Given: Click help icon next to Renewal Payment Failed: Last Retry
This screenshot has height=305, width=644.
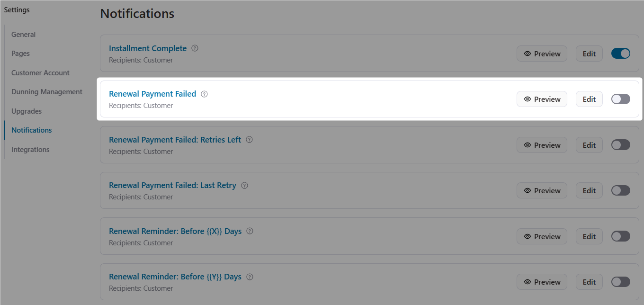Looking at the screenshot, I should click(x=244, y=185).
